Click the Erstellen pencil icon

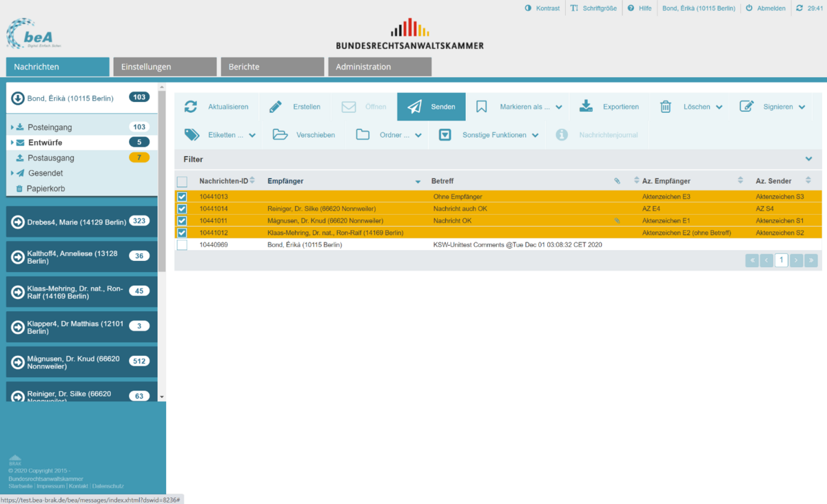(276, 107)
